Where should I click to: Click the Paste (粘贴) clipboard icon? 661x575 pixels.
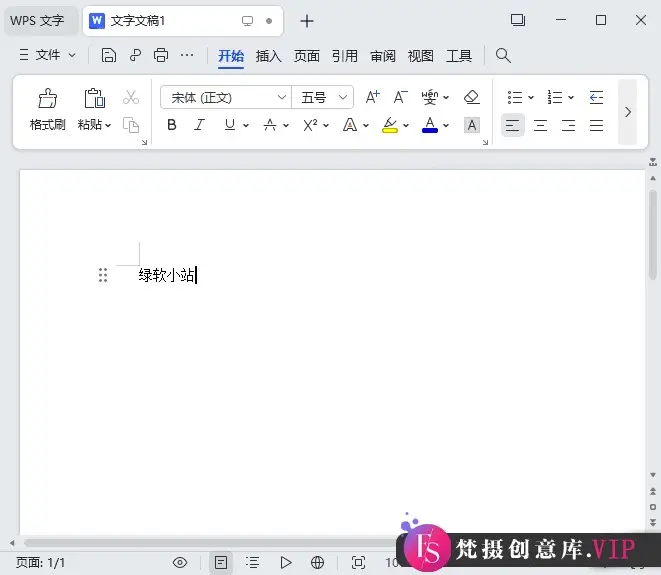pos(94,98)
